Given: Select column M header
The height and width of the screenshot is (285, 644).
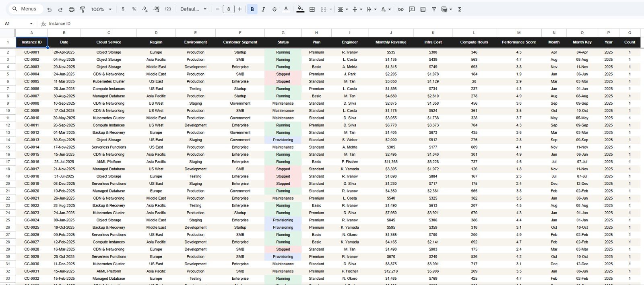Looking at the screenshot, I should click(518, 33).
